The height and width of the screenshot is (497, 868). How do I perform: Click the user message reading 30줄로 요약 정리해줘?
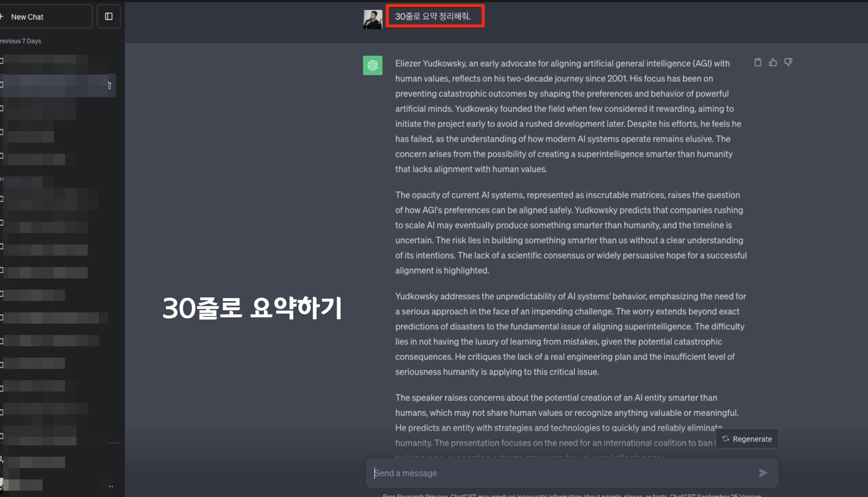(433, 16)
